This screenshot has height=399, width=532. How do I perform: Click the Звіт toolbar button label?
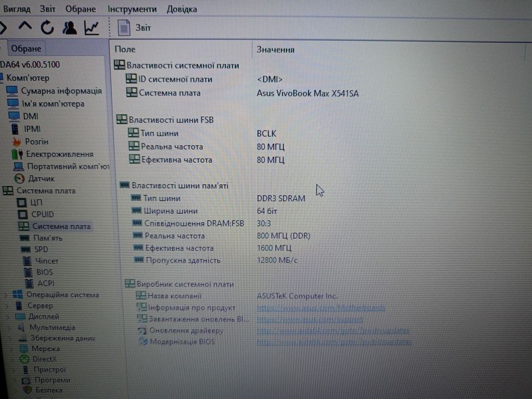(143, 28)
